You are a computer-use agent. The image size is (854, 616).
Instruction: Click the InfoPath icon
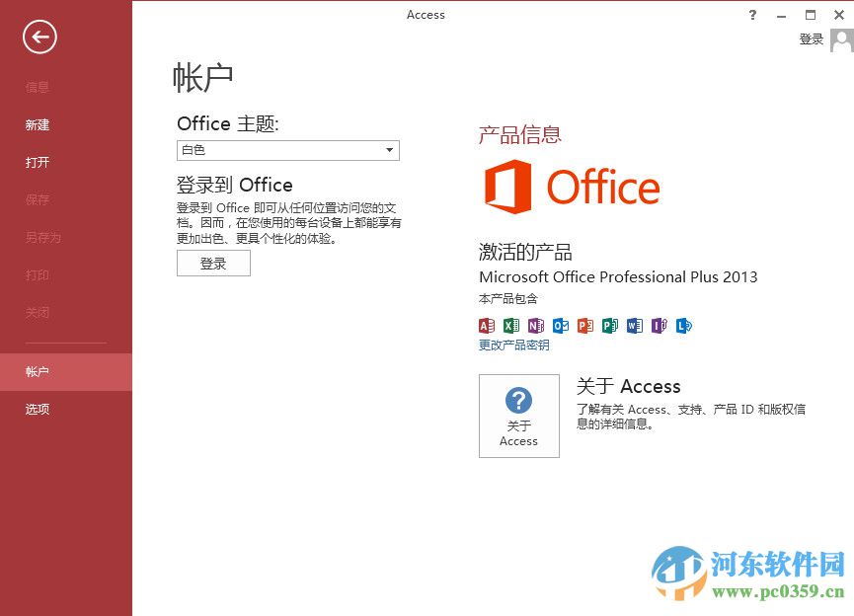coord(660,326)
